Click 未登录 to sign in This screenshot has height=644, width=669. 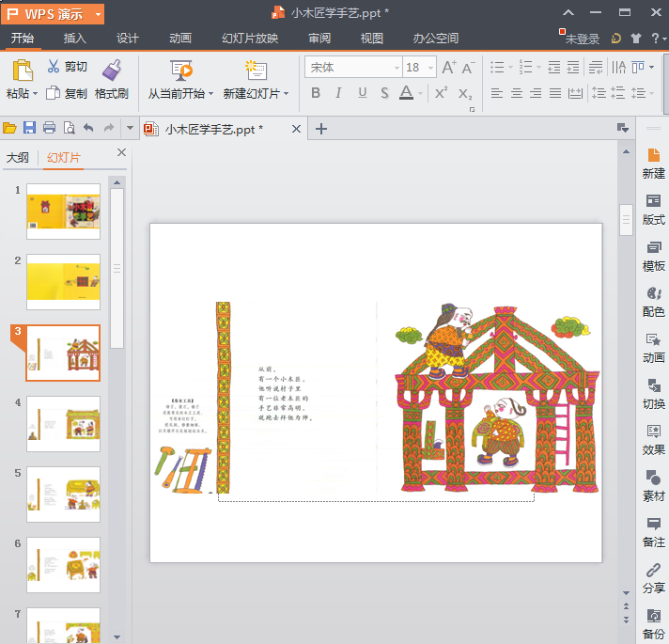(582, 39)
